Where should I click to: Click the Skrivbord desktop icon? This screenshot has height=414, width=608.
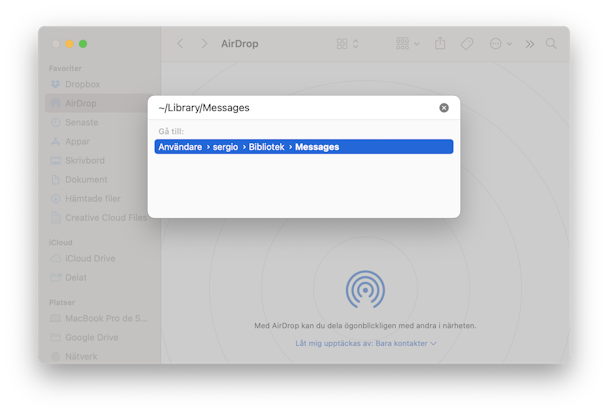click(56, 160)
